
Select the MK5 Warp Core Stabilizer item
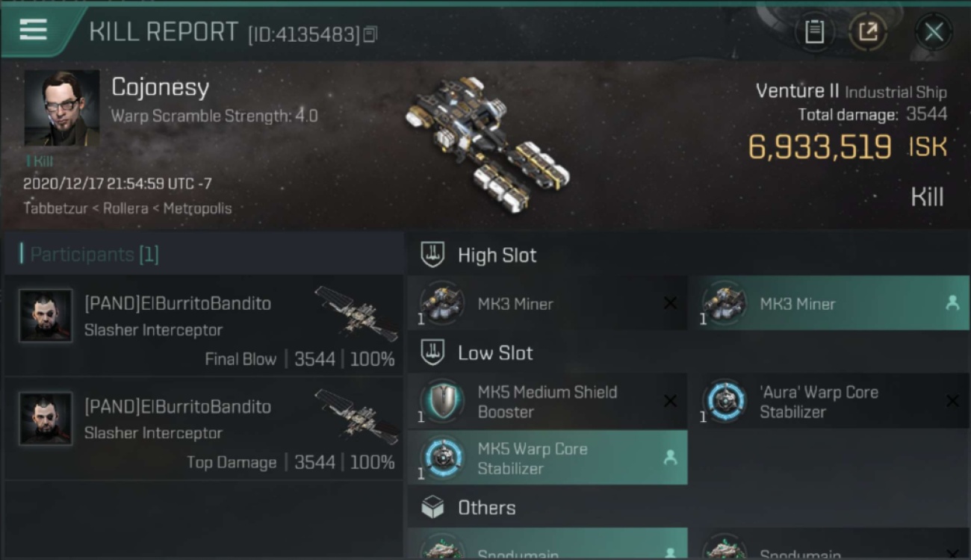tap(547, 458)
